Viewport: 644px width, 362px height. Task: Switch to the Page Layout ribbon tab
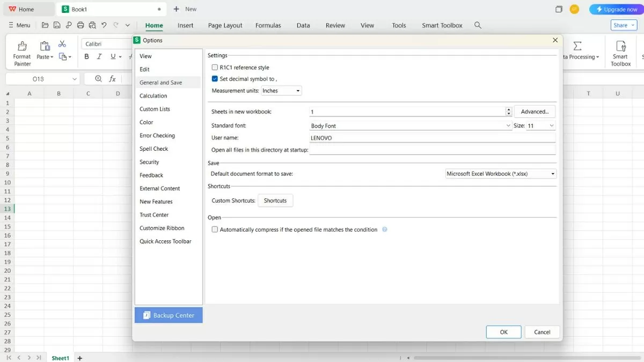(225, 25)
